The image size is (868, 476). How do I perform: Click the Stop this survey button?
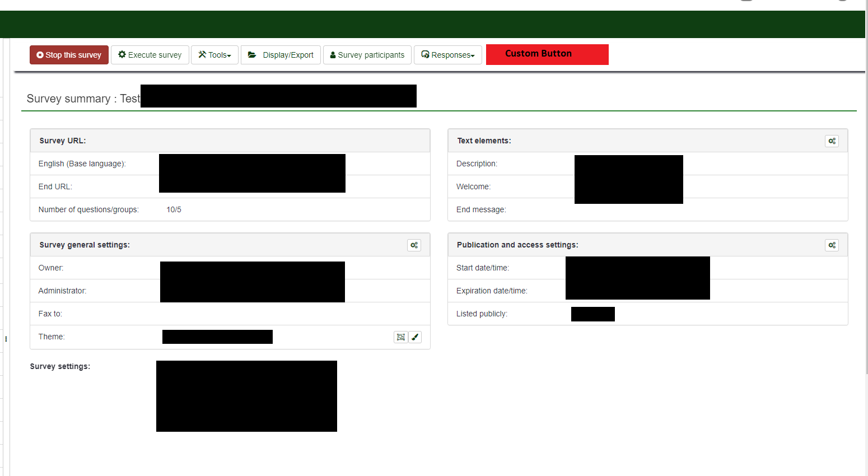click(69, 55)
